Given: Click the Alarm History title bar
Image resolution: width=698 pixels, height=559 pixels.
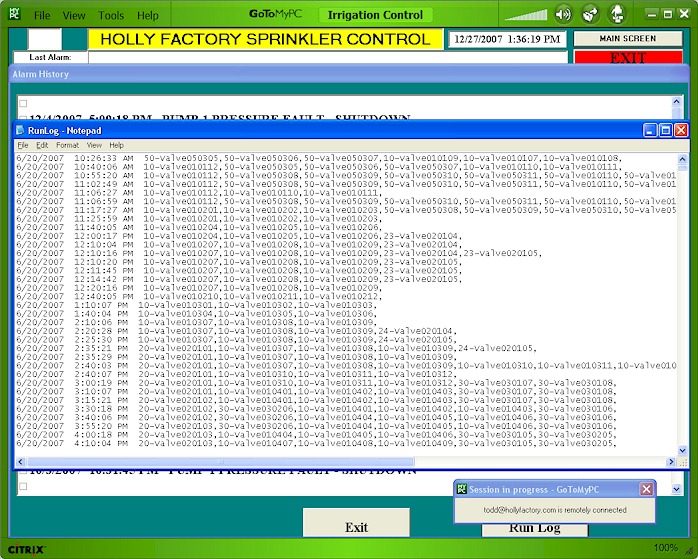Looking at the screenshot, I should [349, 74].
